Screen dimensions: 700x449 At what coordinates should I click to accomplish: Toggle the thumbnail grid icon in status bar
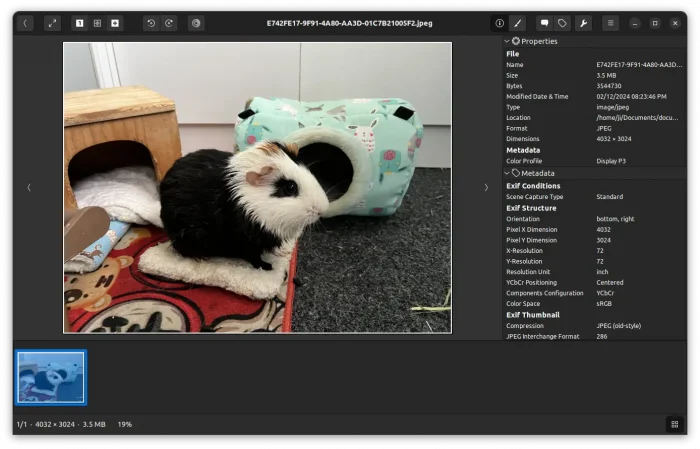pyautogui.click(x=673, y=424)
